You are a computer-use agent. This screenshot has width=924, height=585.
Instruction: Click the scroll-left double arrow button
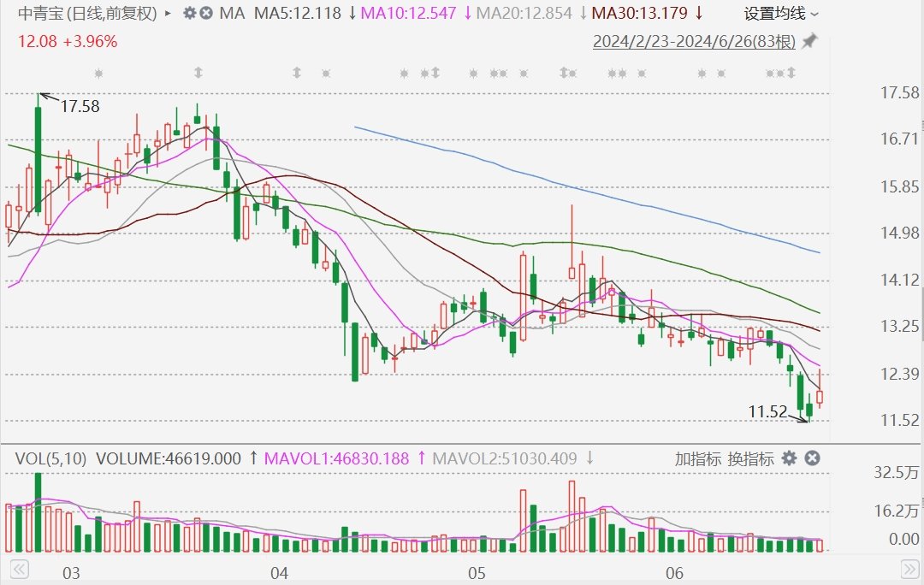point(20,569)
